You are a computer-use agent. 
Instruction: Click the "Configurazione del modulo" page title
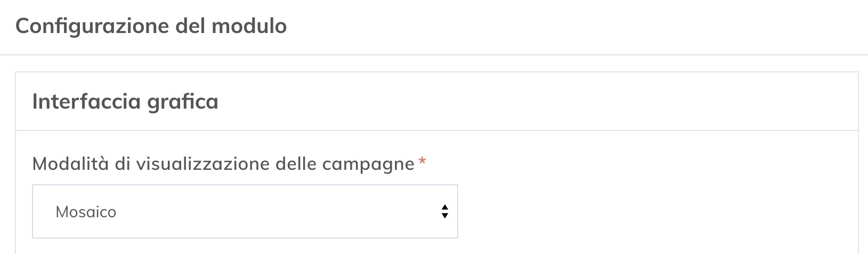(151, 26)
